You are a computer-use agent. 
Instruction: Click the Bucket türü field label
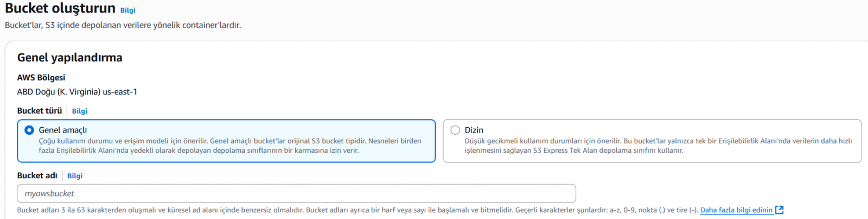pos(40,111)
